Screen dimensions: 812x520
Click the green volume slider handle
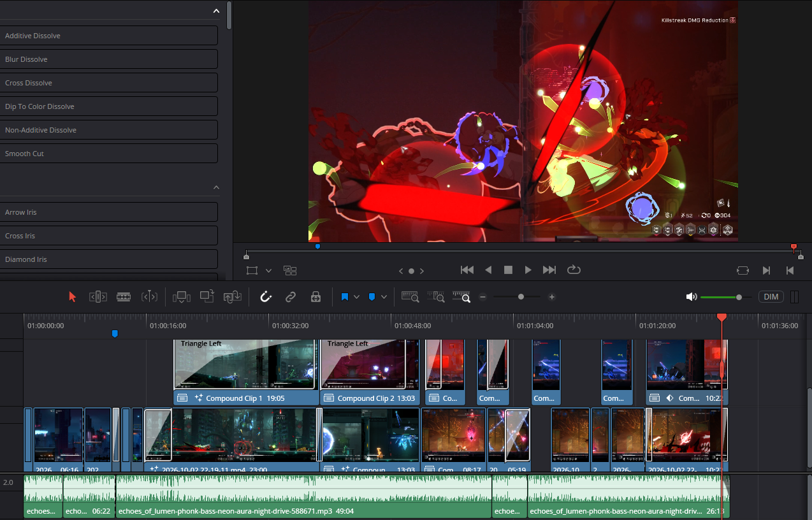tap(739, 297)
